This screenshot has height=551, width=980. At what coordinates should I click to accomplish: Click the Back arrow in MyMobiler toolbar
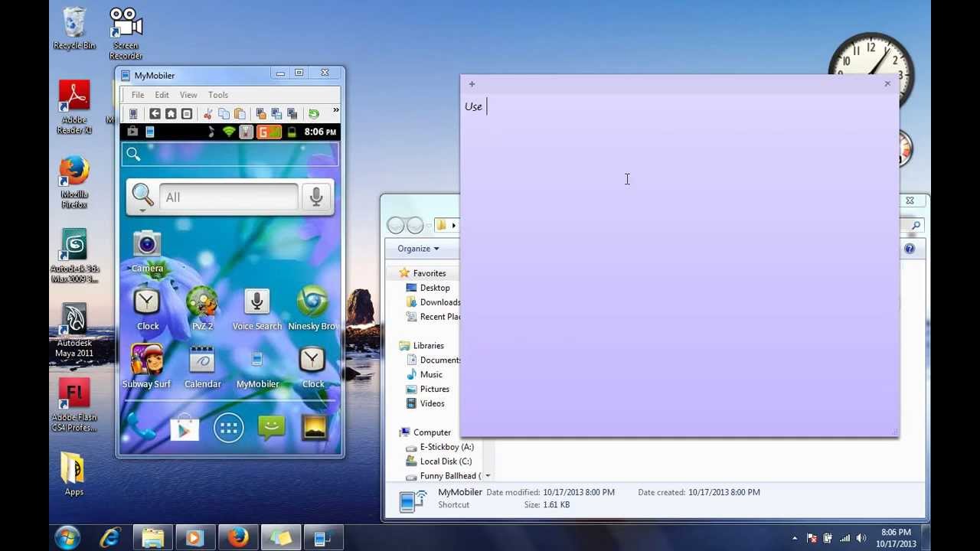(155, 114)
